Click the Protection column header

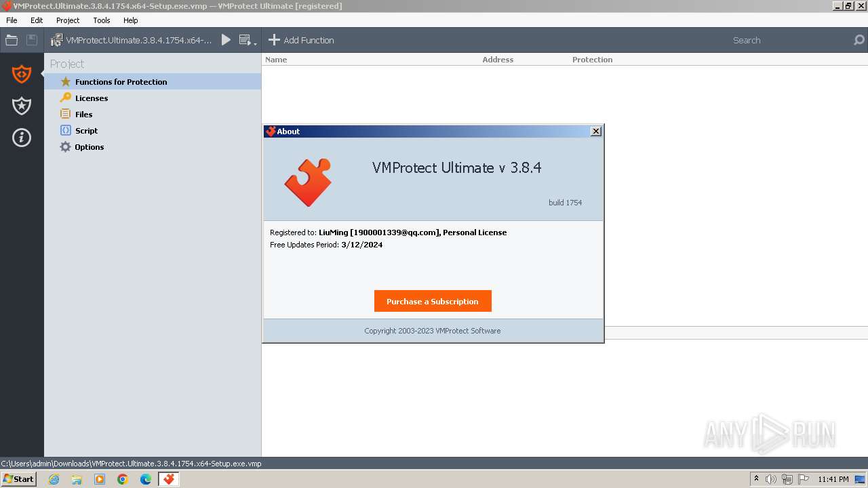[x=592, y=60]
